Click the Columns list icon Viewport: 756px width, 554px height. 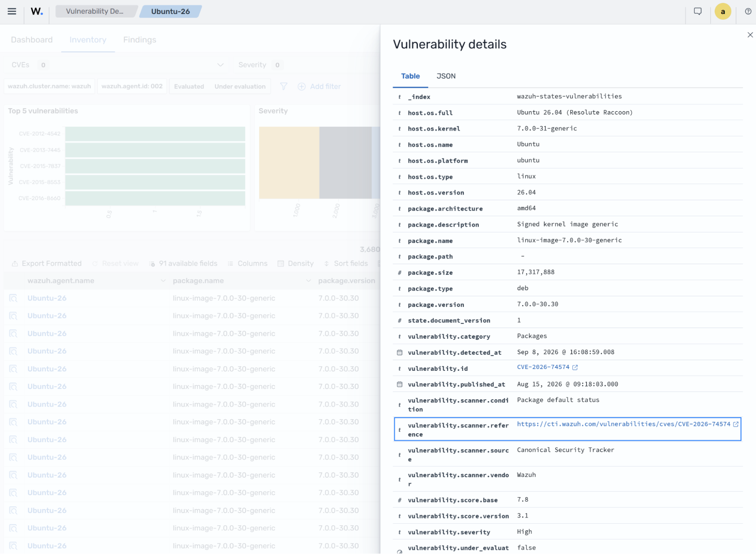click(230, 264)
